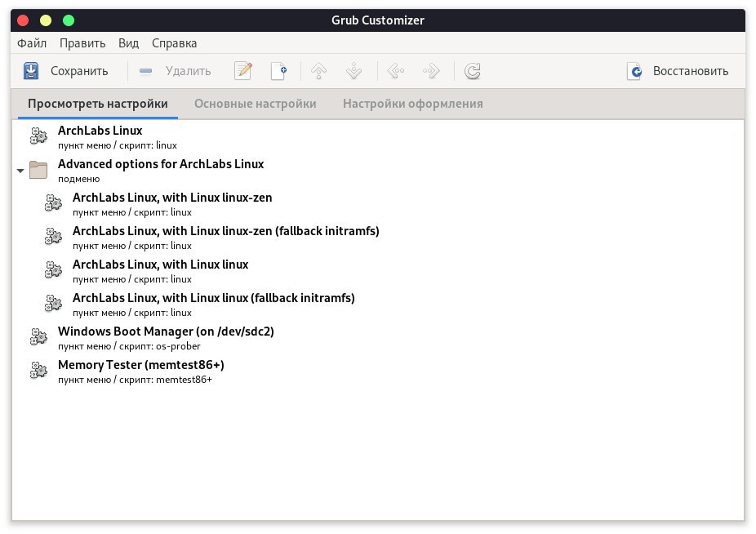Select 'with Linux linux (fallback initramfs)' title
The height and width of the screenshot is (534, 756).
[x=214, y=298]
